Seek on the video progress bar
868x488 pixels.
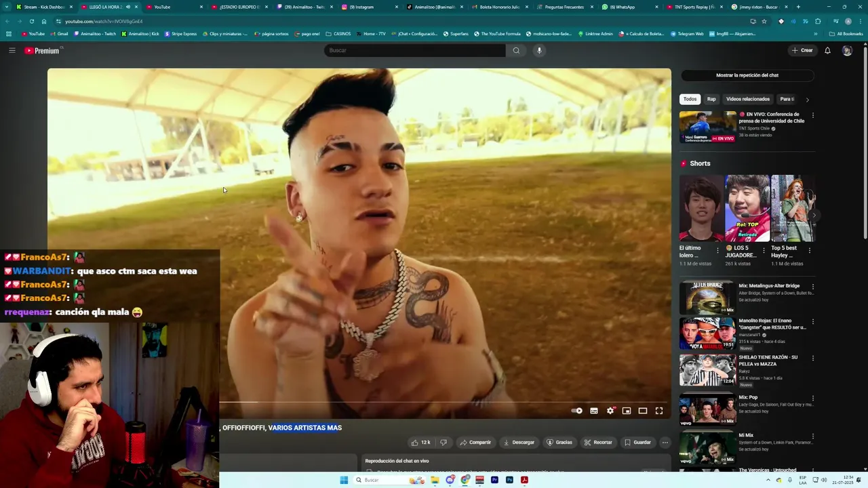pos(444,402)
